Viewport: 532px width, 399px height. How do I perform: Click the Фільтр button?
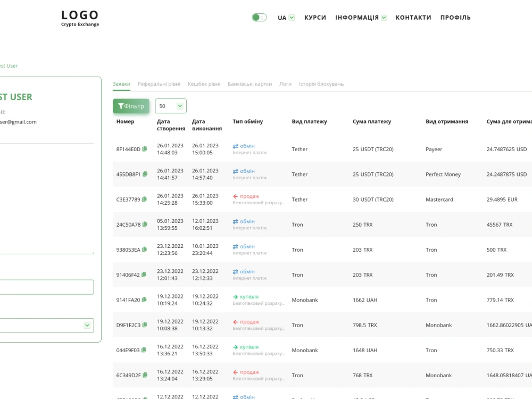click(131, 106)
